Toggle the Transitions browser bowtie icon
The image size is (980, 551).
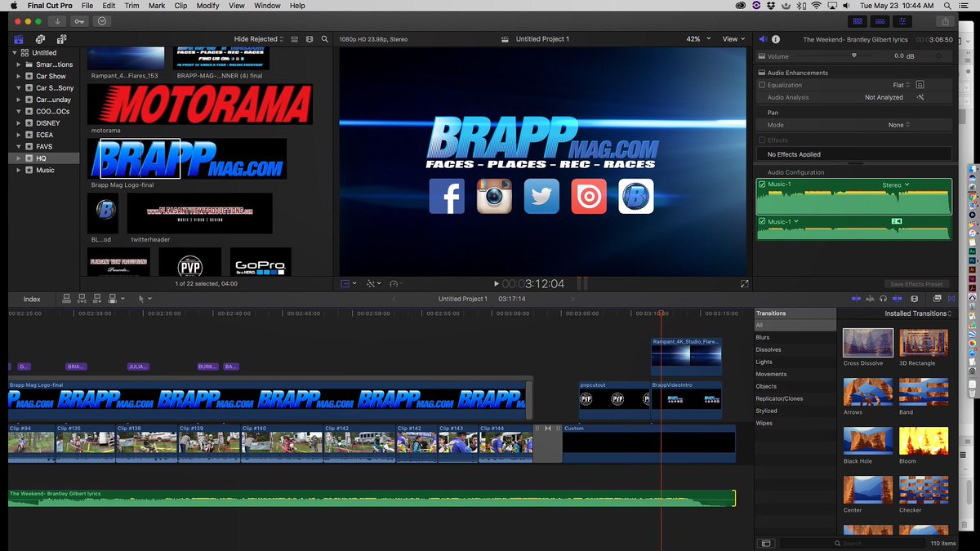[951, 299]
